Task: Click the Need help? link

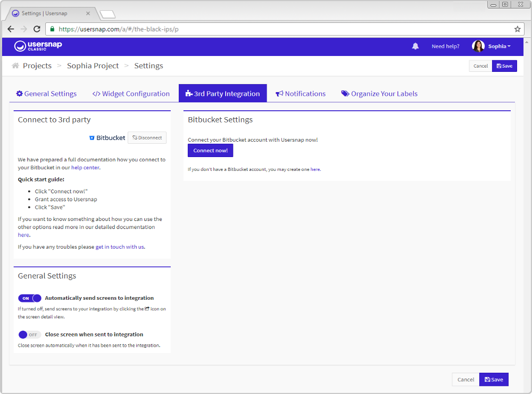Action: coord(445,46)
